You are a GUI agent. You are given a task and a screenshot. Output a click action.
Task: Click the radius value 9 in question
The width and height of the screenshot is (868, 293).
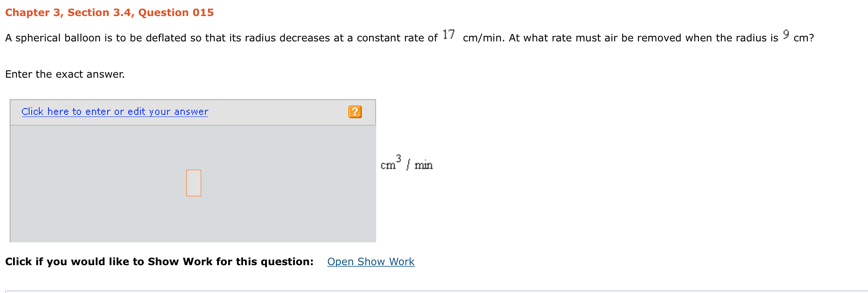pos(786,34)
